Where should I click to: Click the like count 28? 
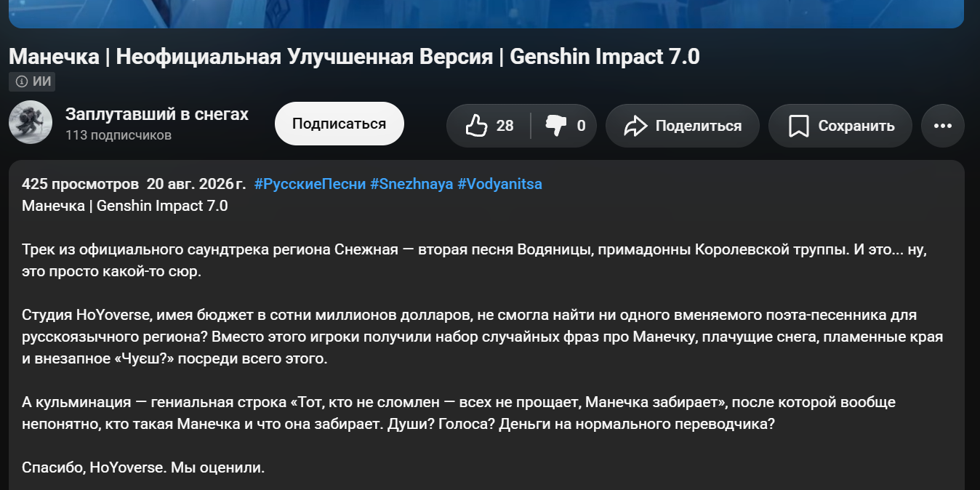tap(505, 126)
